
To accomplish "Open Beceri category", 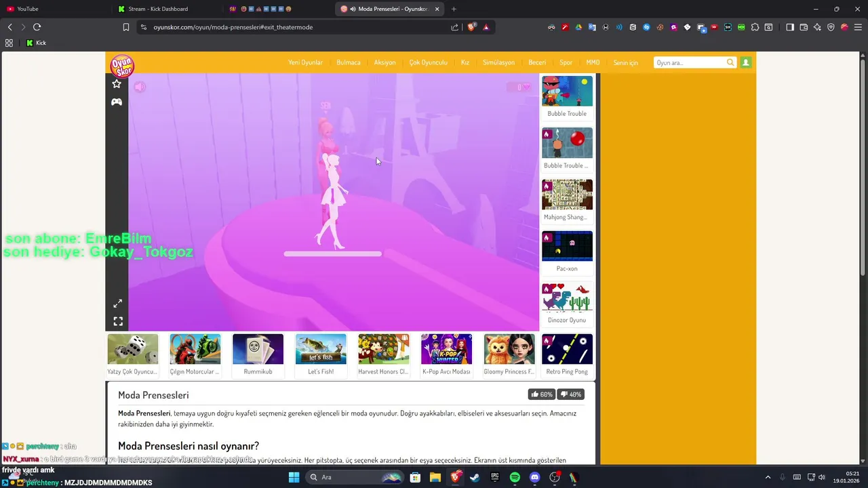I will click(x=537, y=62).
